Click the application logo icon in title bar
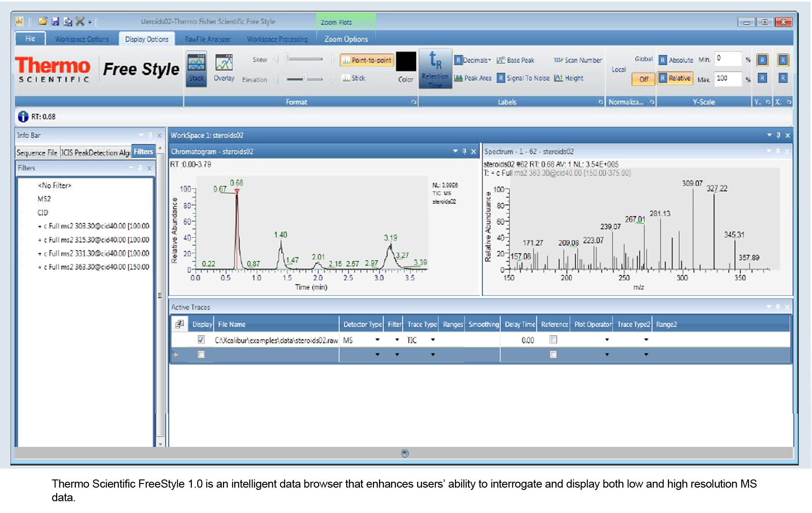This screenshot has width=812, height=513. pyautogui.click(x=19, y=21)
